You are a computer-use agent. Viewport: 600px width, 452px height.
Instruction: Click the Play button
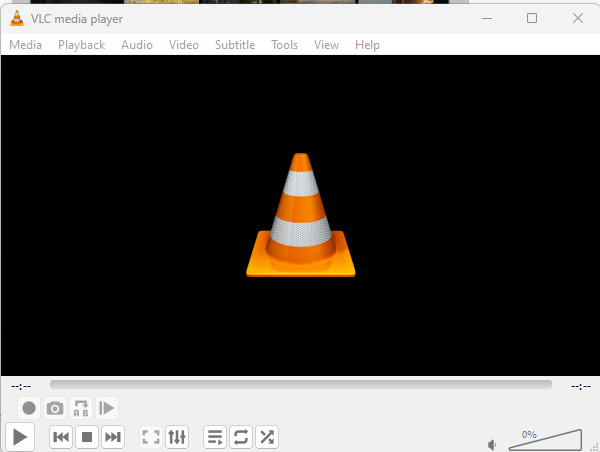click(x=20, y=436)
